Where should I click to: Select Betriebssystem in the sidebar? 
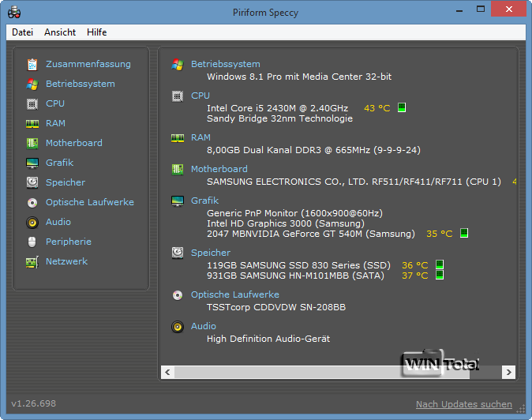point(81,84)
